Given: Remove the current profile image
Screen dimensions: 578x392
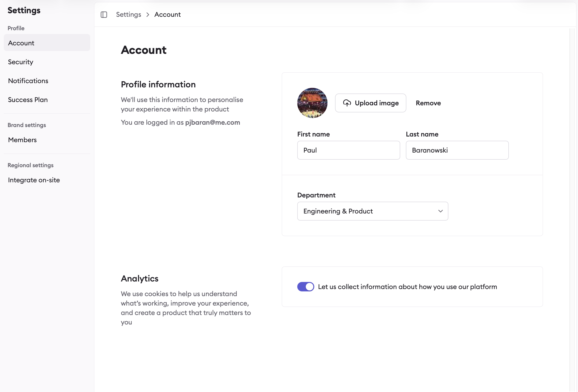Looking at the screenshot, I should (428, 103).
